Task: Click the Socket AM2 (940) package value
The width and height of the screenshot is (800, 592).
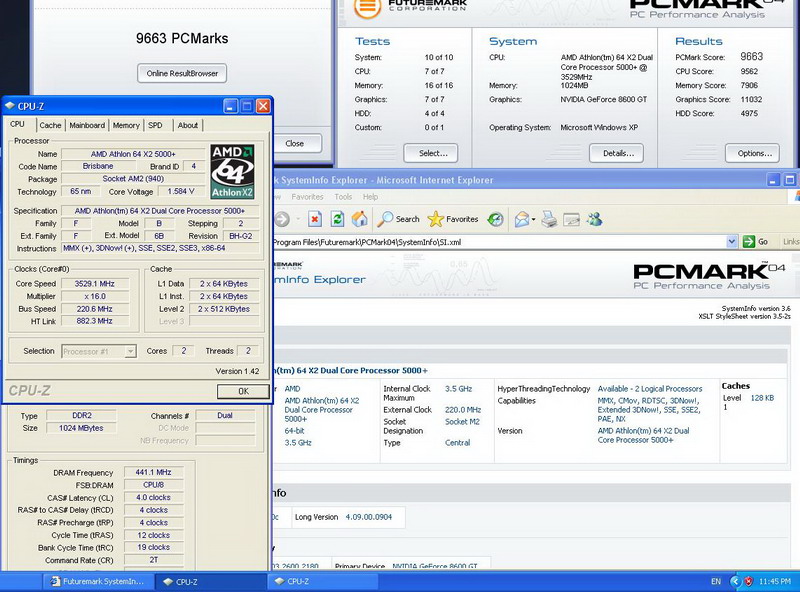Action: click(133, 179)
